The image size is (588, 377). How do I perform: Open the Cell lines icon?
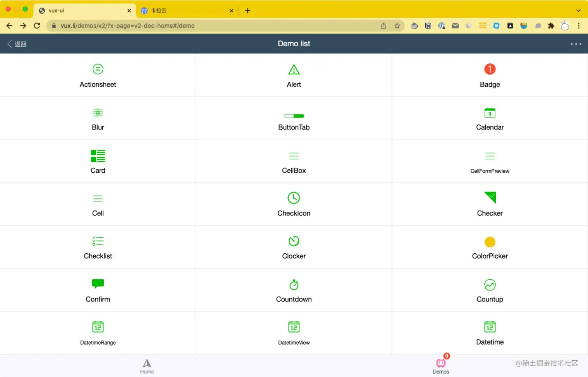[98, 199]
